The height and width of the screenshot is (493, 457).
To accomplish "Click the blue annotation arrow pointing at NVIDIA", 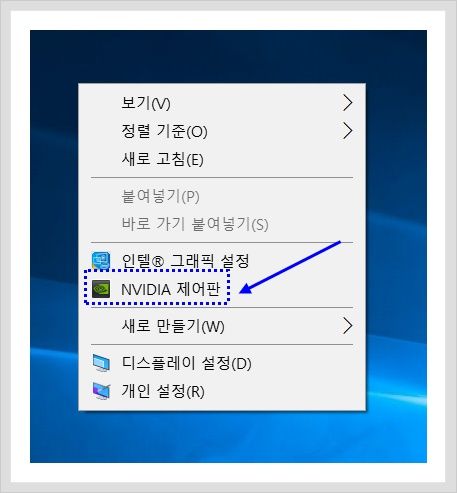I will [x=290, y=267].
